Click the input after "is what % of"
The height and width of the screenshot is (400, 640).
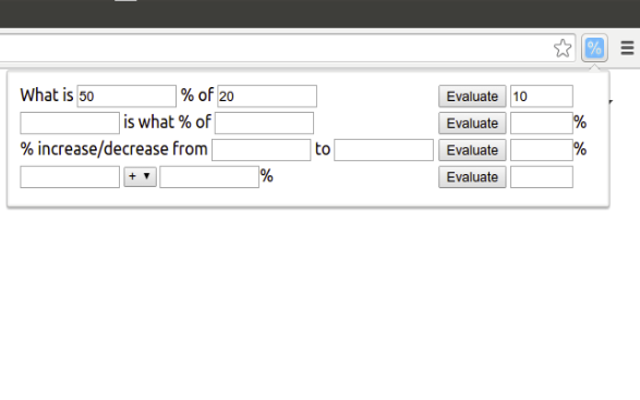pos(264,123)
